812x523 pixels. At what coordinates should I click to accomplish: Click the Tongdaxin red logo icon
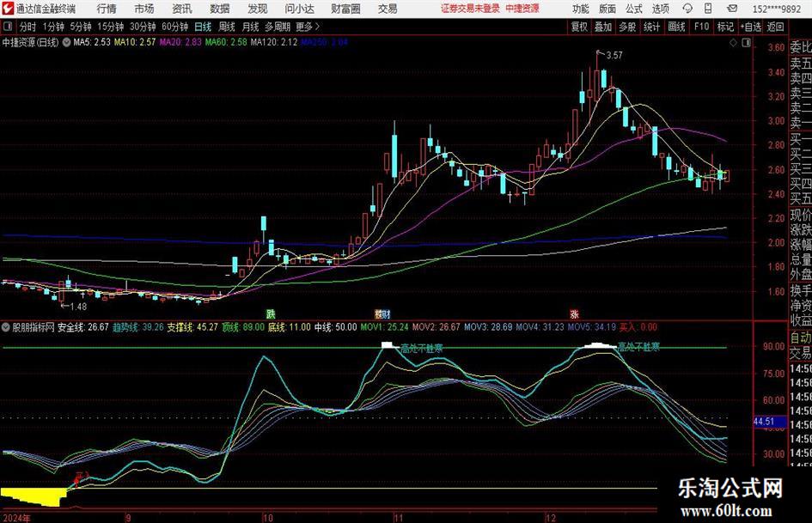click(x=8, y=9)
